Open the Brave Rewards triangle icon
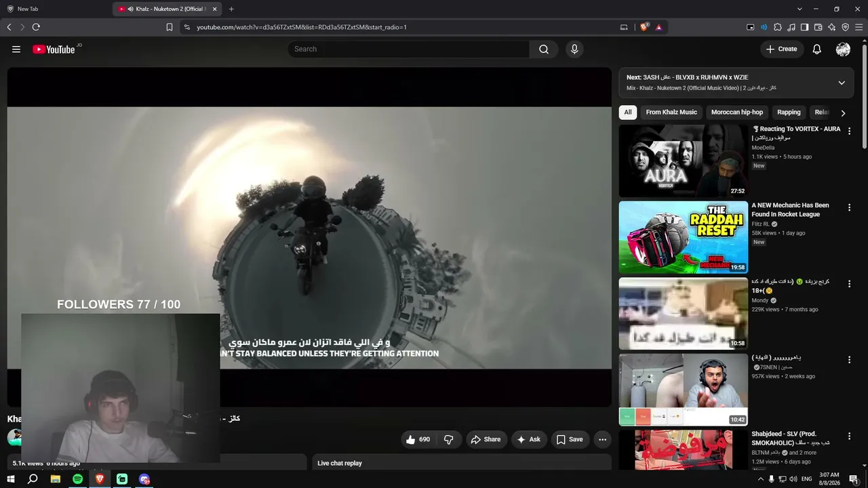The width and height of the screenshot is (868, 488). 658,27
